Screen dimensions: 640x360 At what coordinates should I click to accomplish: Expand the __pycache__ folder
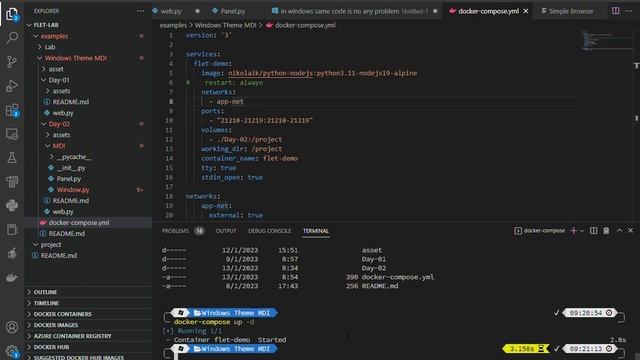tap(74, 157)
